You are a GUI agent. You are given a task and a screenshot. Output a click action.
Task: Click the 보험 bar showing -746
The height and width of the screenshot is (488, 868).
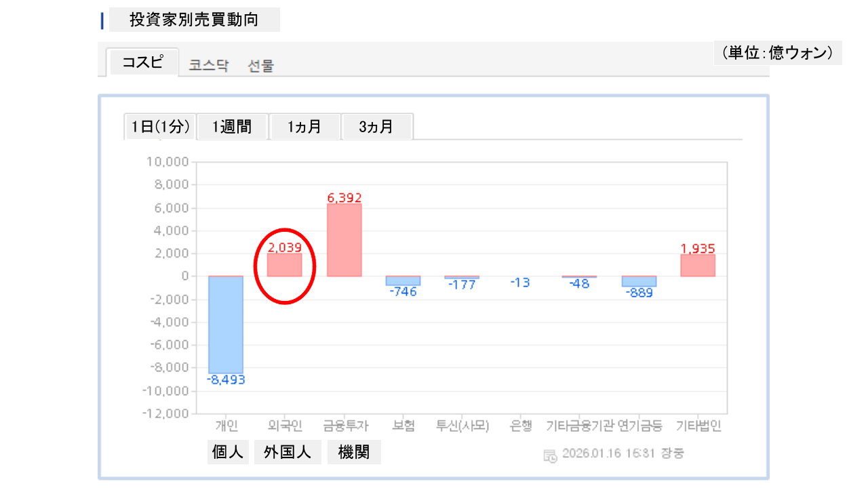(403, 281)
